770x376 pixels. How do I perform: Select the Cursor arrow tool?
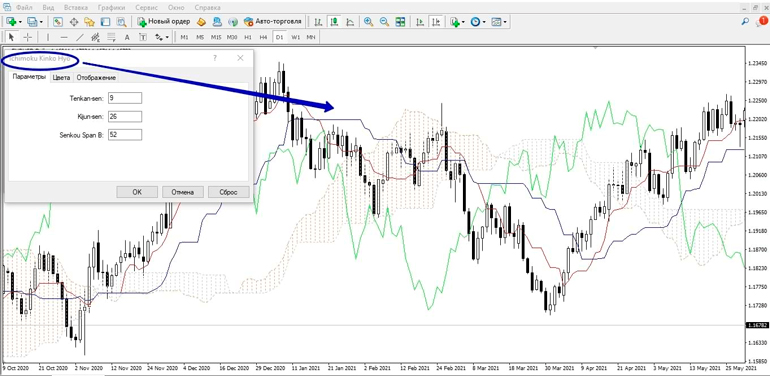(x=12, y=37)
